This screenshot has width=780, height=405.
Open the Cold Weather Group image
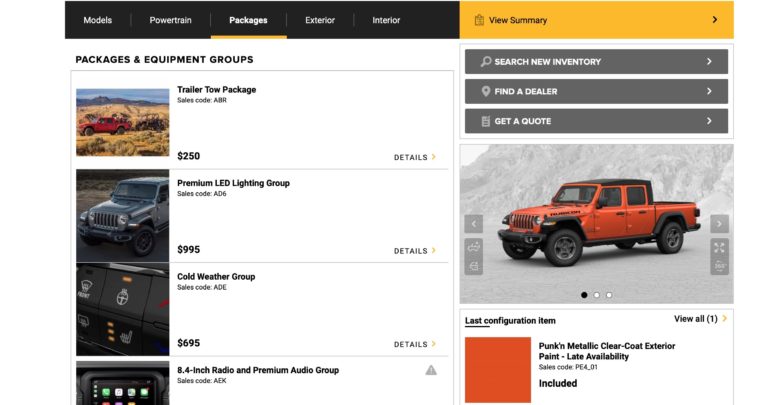tap(123, 309)
